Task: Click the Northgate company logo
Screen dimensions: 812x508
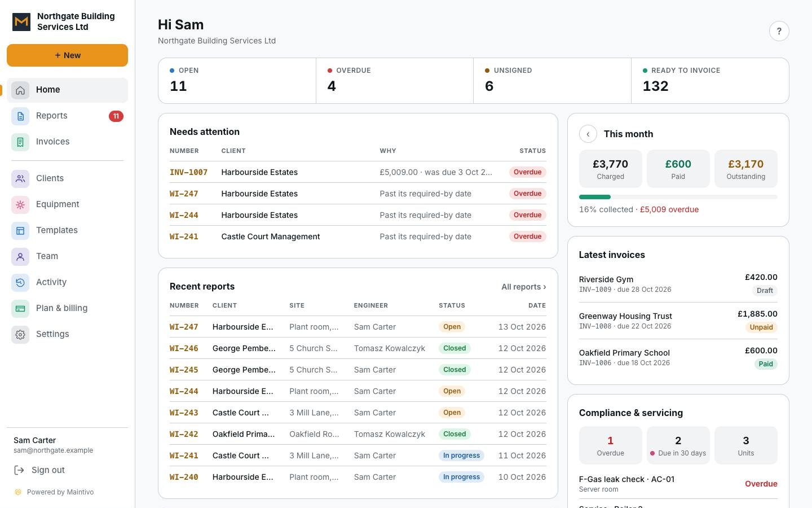Action: pyautogui.click(x=21, y=21)
